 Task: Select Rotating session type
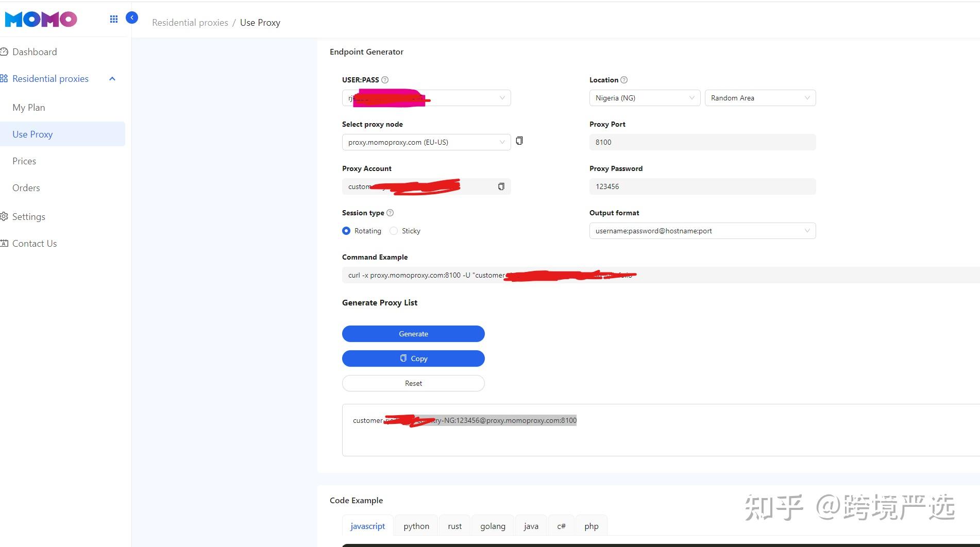pos(346,231)
